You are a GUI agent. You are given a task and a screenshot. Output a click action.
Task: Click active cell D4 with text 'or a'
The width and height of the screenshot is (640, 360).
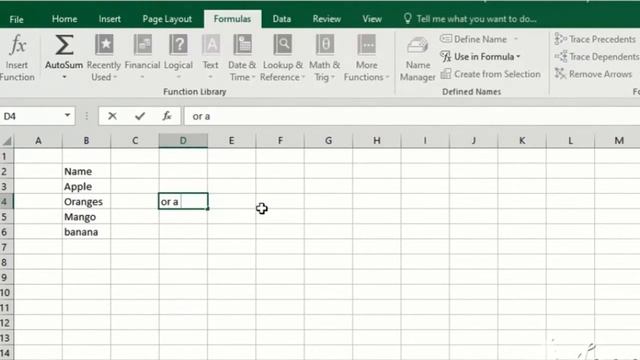pyautogui.click(x=183, y=202)
